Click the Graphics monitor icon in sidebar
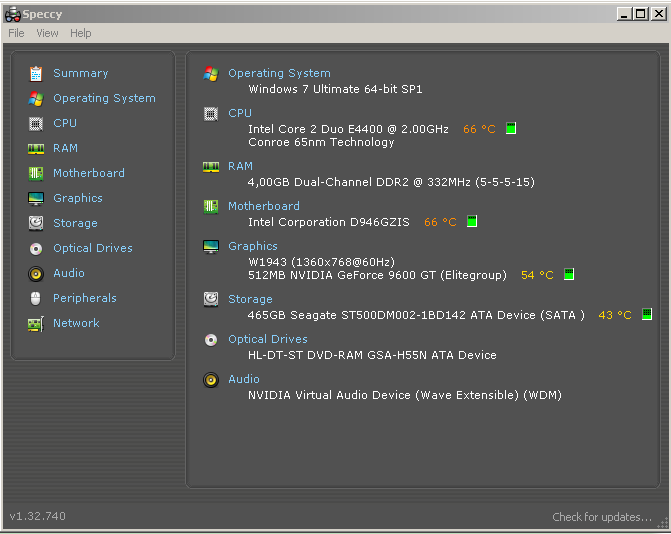The width and height of the screenshot is (671, 534). coord(36,199)
